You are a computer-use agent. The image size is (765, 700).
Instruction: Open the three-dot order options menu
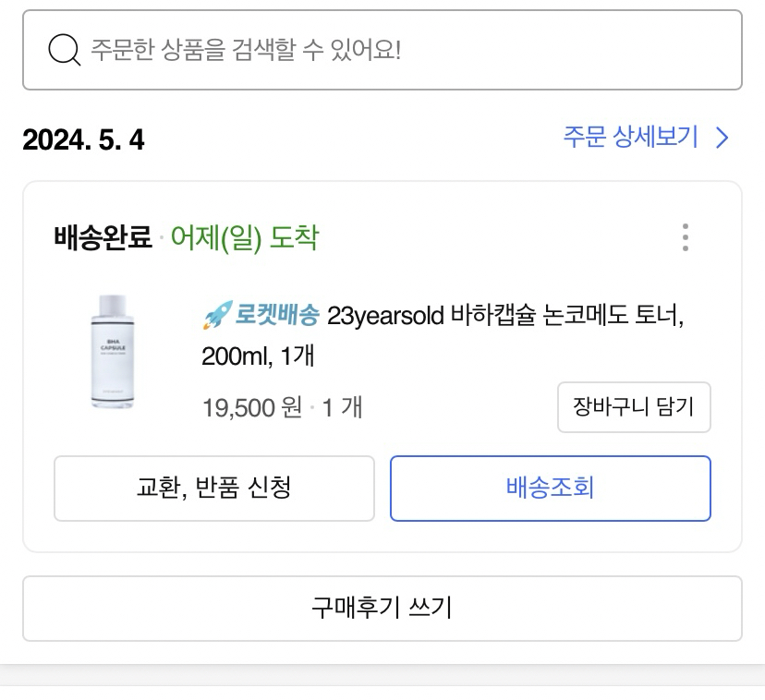[x=686, y=237]
